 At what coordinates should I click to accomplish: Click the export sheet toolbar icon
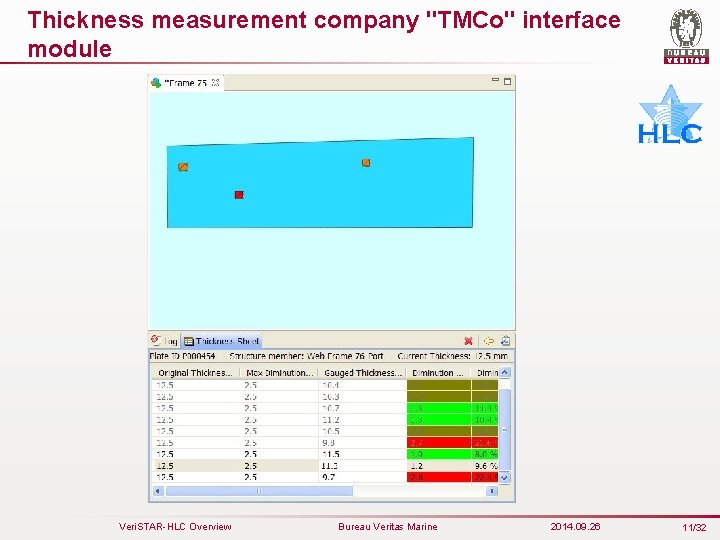[x=506, y=341]
